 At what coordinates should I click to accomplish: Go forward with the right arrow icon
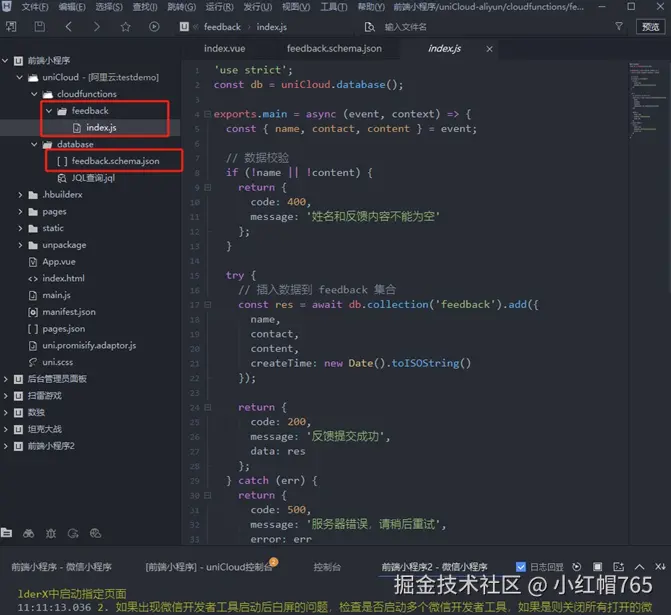coord(97,27)
